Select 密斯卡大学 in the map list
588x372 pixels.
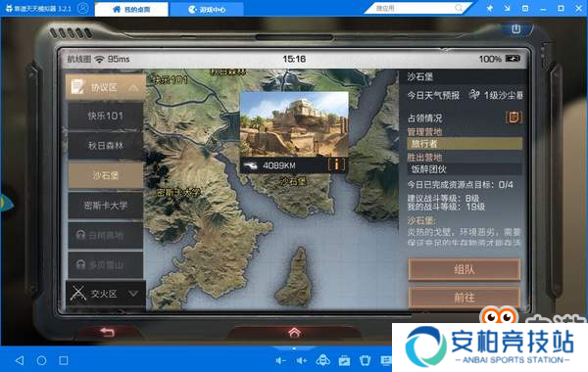pos(106,205)
